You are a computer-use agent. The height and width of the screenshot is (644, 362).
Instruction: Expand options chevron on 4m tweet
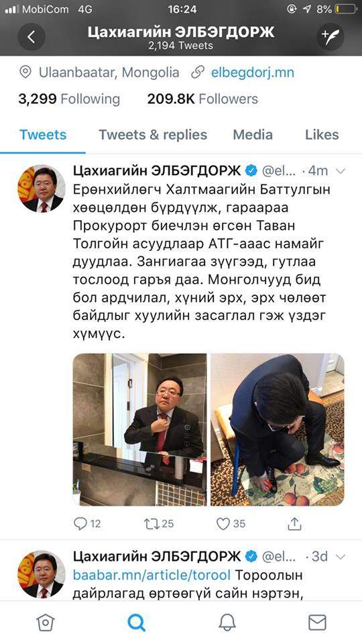pyautogui.click(x=341, y=171)
